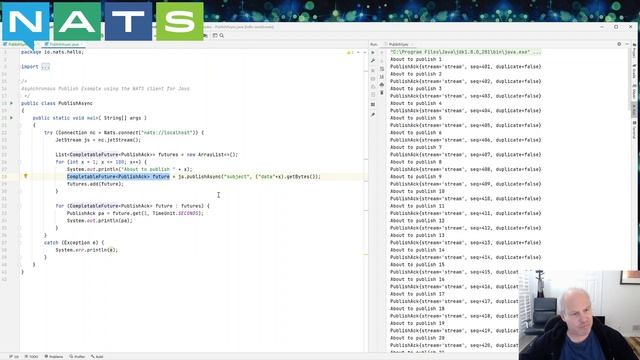Click the 'public class PublishAsync' declaration
The height and width of the screenshot is (360, 640).
(x=57, y=103)
